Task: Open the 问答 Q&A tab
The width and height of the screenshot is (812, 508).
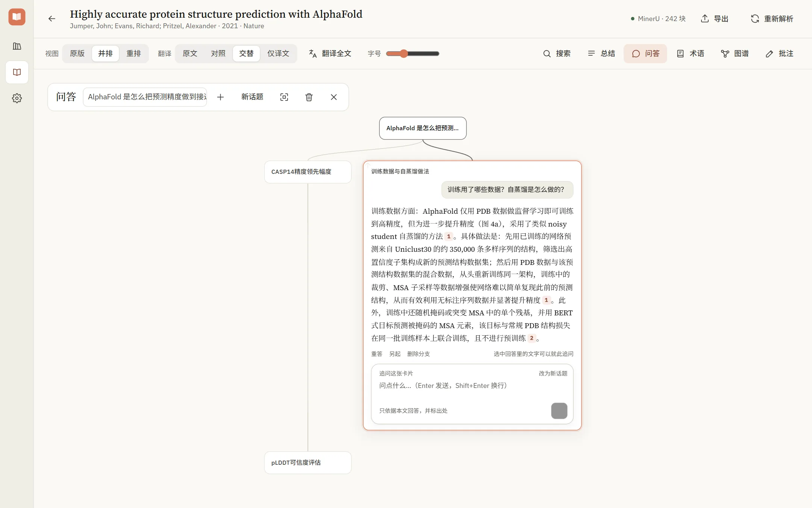Action: pos(645,53)
